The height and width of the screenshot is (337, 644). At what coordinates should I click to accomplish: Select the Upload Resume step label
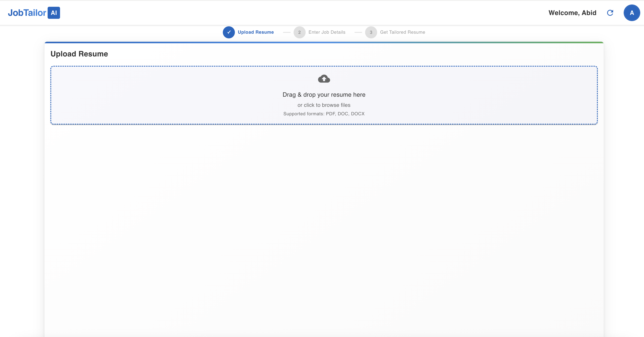tap(256, 32)
